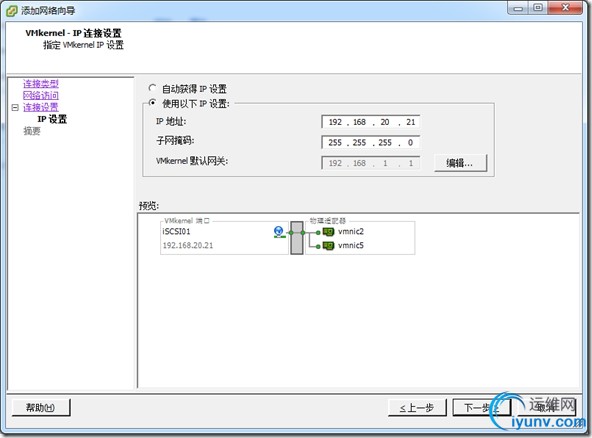Click the IP address field 192.168.20.21
Image resolution: width=592 pixels, height=438 pixels.
click(x=370, y=122)
